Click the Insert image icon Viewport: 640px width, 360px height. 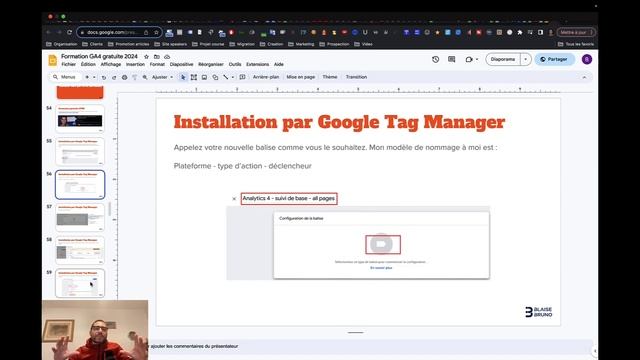(x=204, y=77)
